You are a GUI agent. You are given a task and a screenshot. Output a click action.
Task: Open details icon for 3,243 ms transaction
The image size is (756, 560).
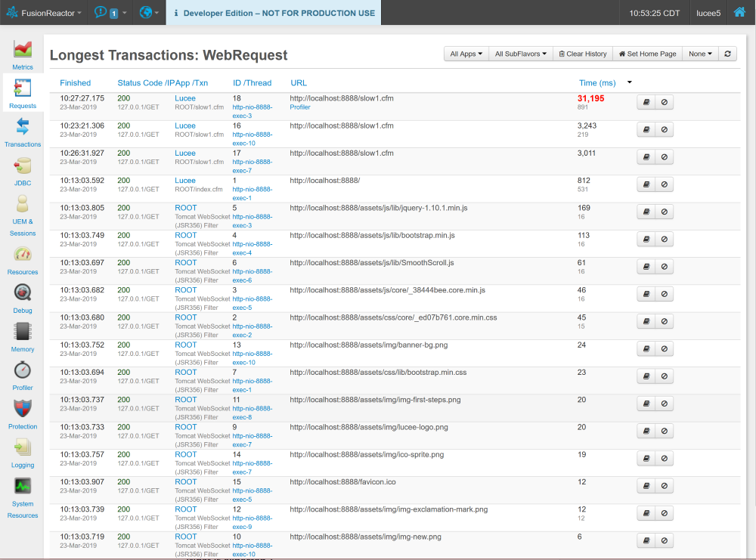click(x=646, y=130)
